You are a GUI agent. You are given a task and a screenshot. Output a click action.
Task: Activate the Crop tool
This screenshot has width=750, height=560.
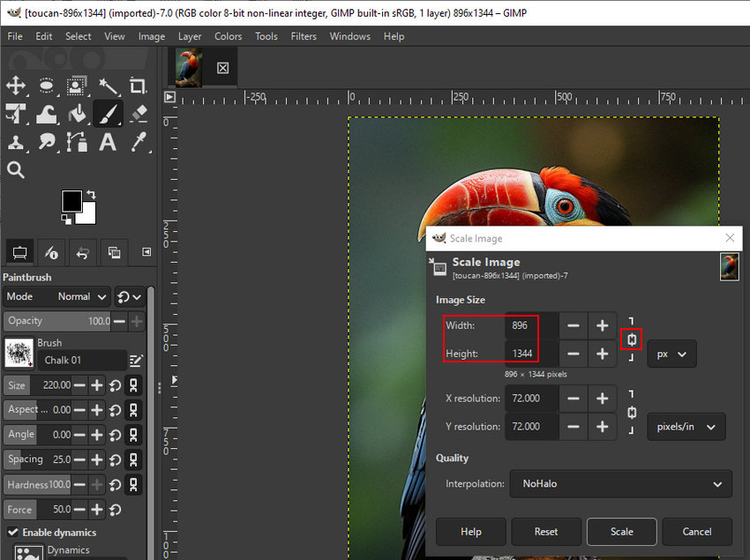138,86
